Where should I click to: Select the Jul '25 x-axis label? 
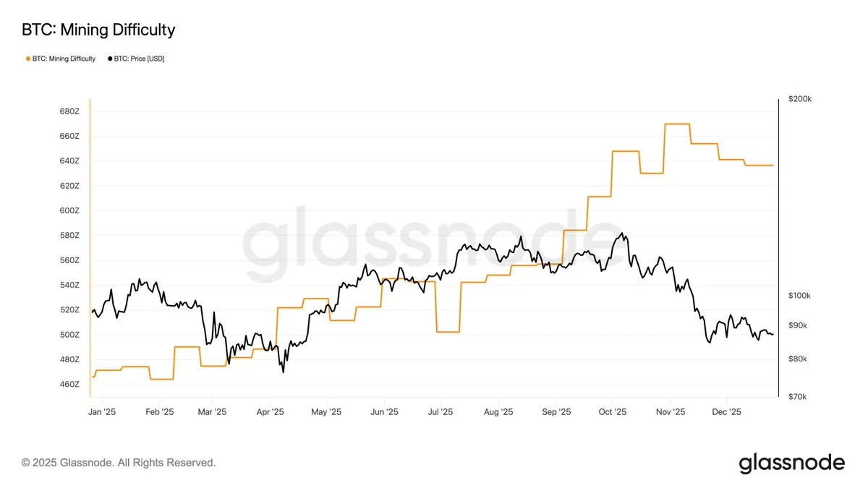[x=440, y=412]
